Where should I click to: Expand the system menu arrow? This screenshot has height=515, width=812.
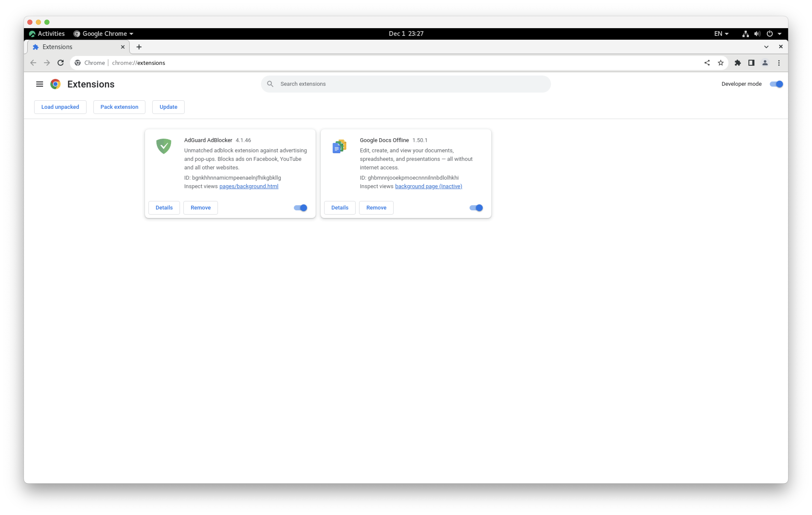pos(780,34)
